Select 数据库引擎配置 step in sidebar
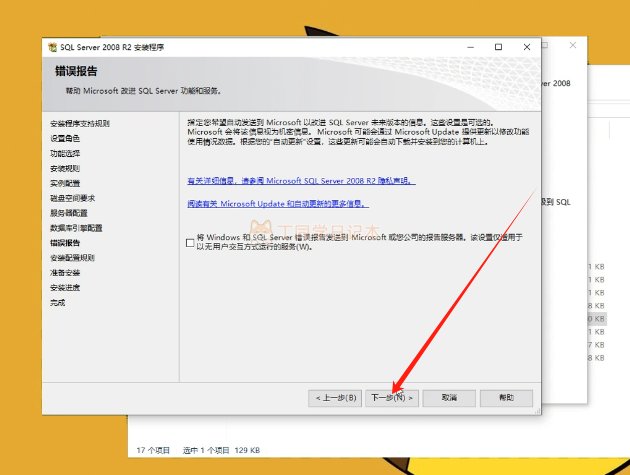The width and height of the screenshot is (630, 475). pyautogui.click(x=76, y=228)
